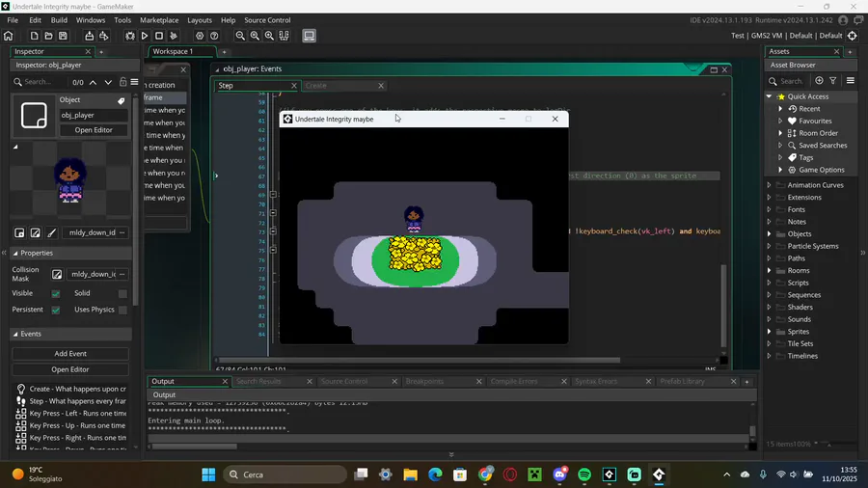Reset the workspace zoom
This screenshot has width=868, height=488.
click(x=255, y=36)
